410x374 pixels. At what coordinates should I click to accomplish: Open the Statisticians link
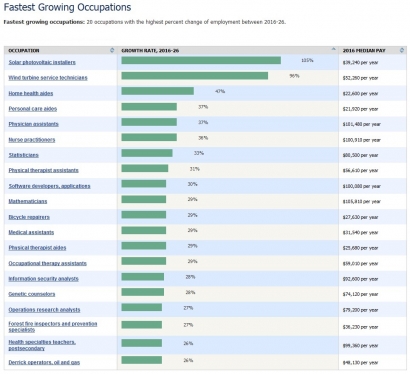coord(23,155)
